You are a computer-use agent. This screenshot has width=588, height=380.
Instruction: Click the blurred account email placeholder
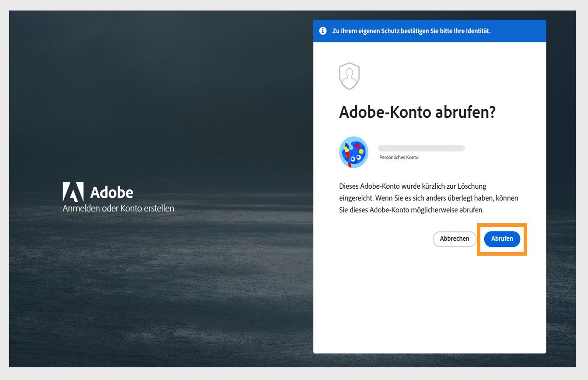[x=421, y=148]
